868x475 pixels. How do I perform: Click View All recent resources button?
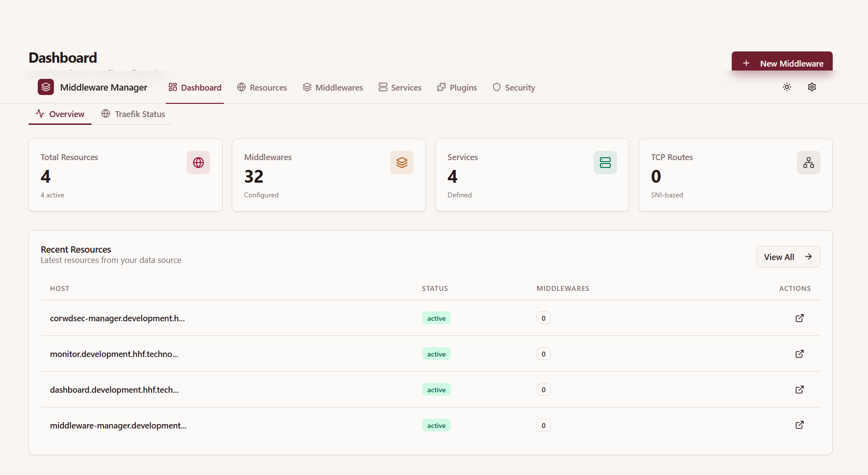[788, 257]
